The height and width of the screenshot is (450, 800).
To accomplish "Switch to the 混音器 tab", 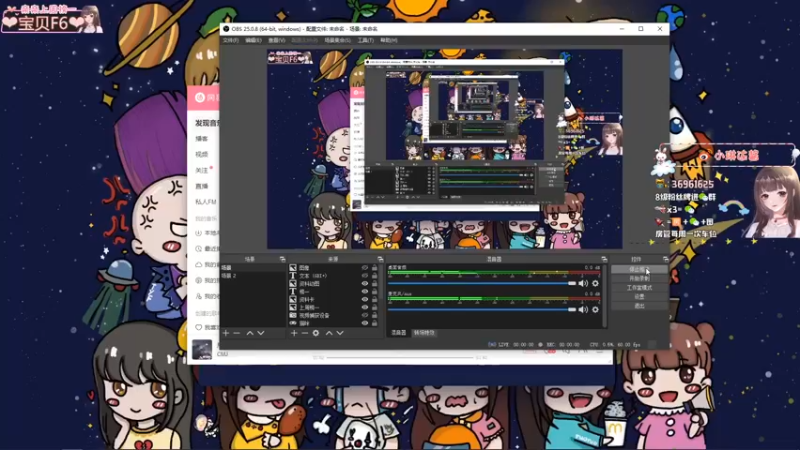I will [398, 333].
